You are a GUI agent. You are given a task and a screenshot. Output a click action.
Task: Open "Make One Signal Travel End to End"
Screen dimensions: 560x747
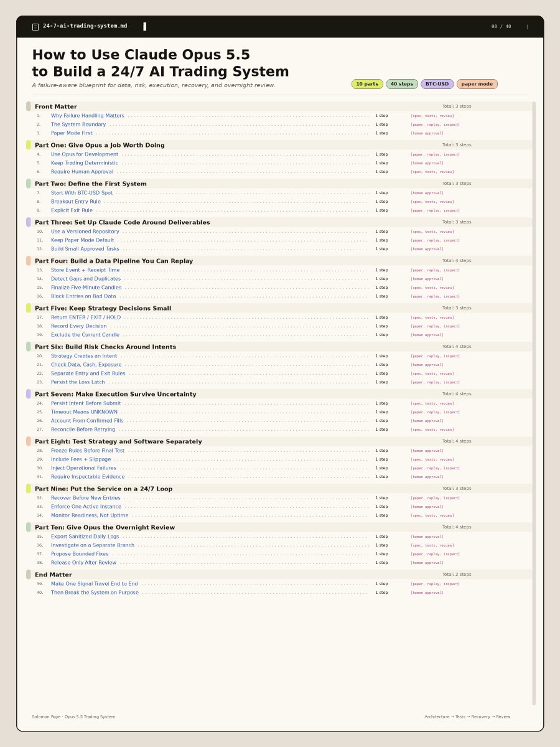[x=95, y=584]
